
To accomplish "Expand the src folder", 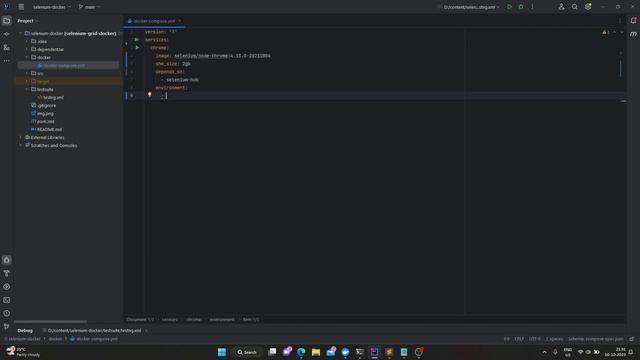I will [27, 73].
